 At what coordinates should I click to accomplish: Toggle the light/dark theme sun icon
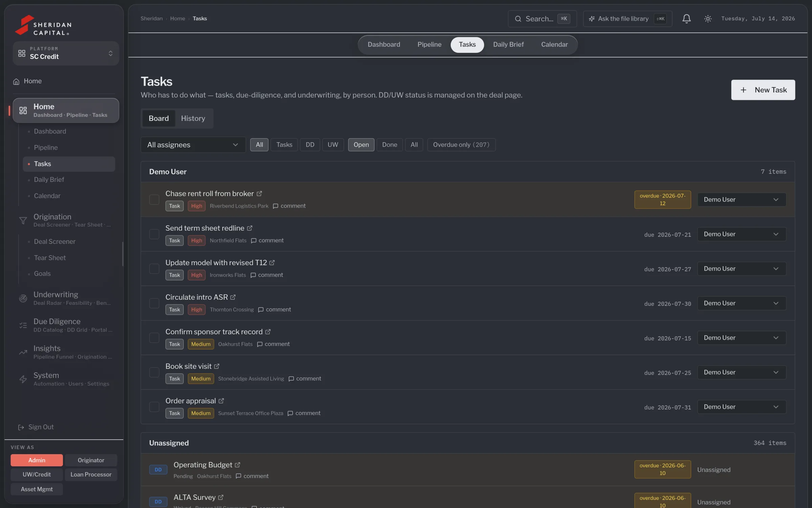707,19
